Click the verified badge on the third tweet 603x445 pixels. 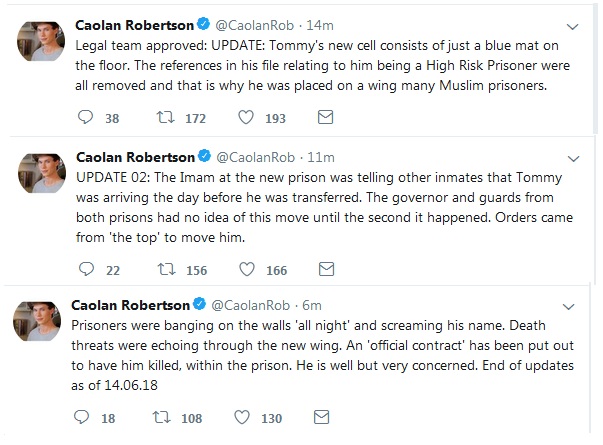coord(197,304)
